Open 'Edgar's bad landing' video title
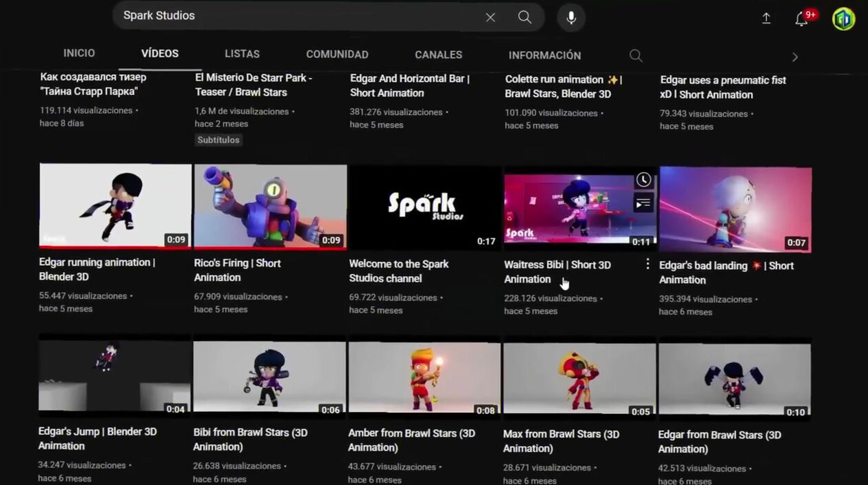 pyautogui.click(x=727, y=272)
